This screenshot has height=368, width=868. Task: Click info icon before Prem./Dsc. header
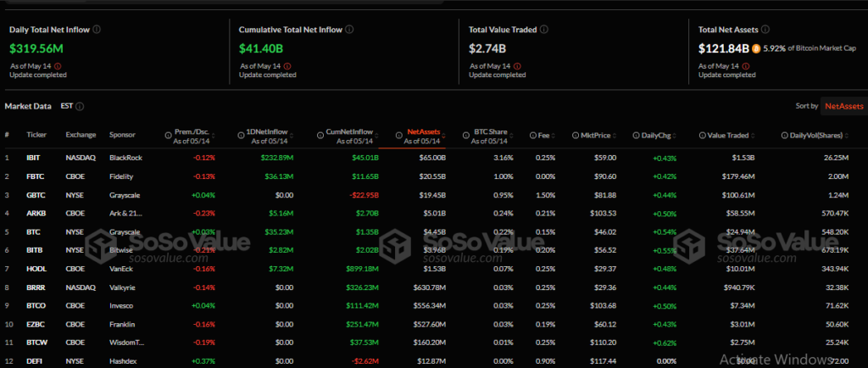click(169, 136)
